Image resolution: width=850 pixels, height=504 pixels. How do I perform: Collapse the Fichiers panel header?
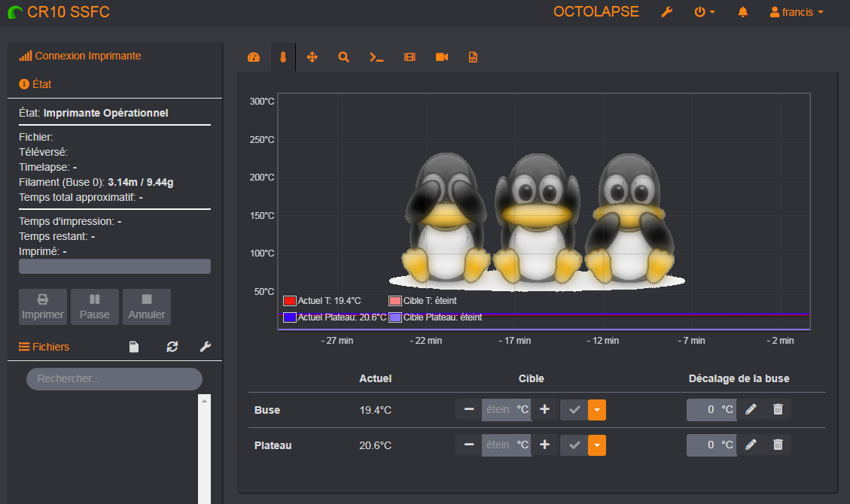(x=44, y=347)
